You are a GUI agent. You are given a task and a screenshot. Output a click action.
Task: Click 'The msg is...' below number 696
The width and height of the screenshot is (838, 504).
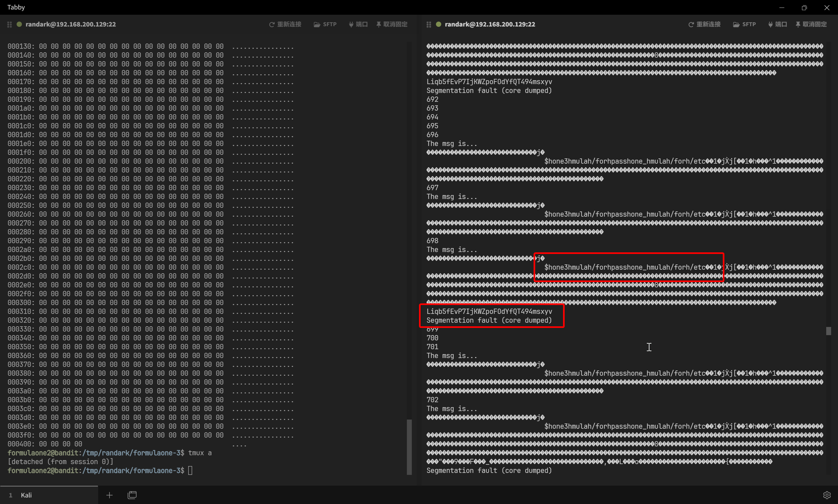tap(452, 143)
